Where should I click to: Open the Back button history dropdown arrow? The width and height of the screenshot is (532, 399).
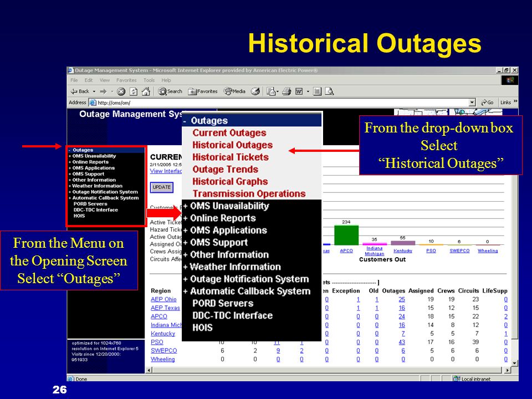coord(94,91)
